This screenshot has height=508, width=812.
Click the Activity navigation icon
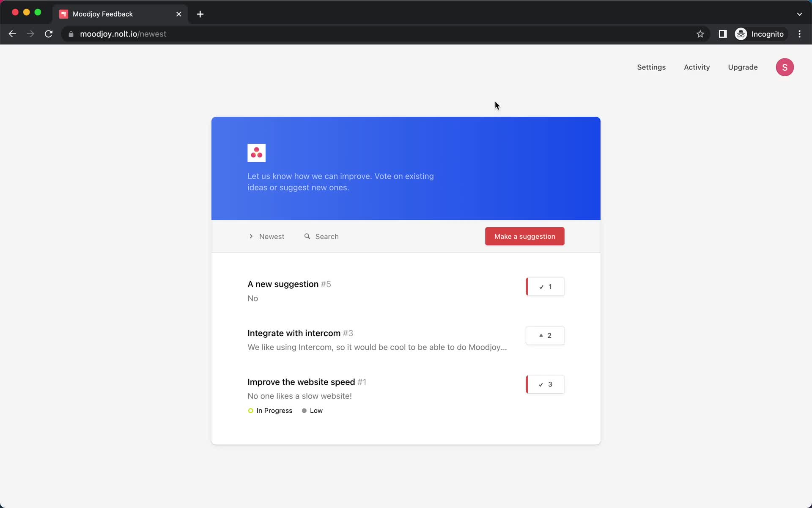(697, 67)
